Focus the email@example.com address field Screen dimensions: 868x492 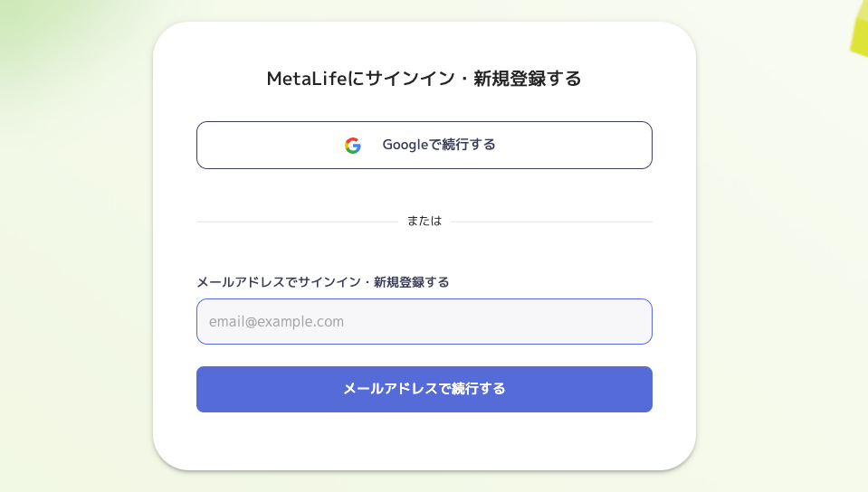[424, 322]
